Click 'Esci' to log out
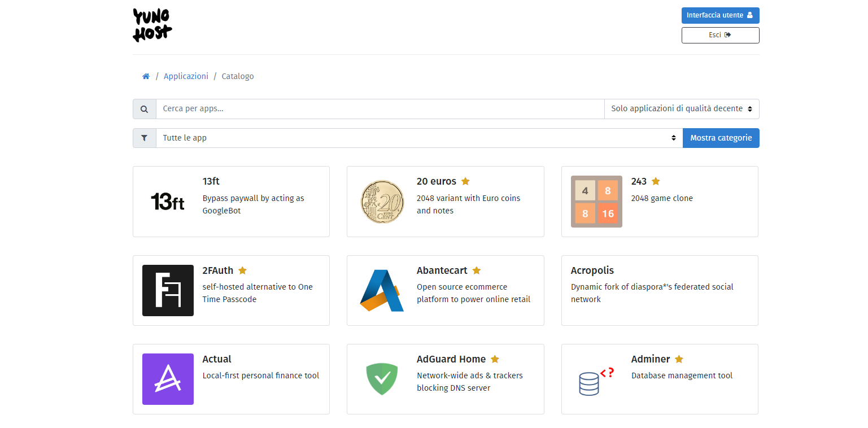This screenshot has width=868, height=428. click(720, 35)
